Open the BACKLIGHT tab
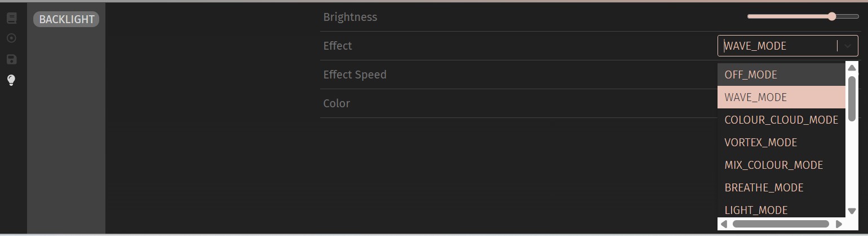This screenshot has height=236, width=868. 67,19
